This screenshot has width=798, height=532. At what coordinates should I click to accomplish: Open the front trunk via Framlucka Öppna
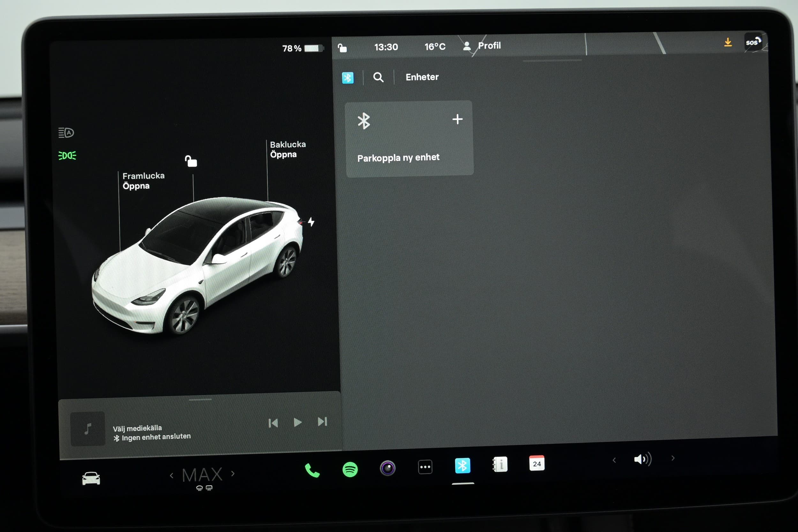pyautogui.click(x=143, y=181)
